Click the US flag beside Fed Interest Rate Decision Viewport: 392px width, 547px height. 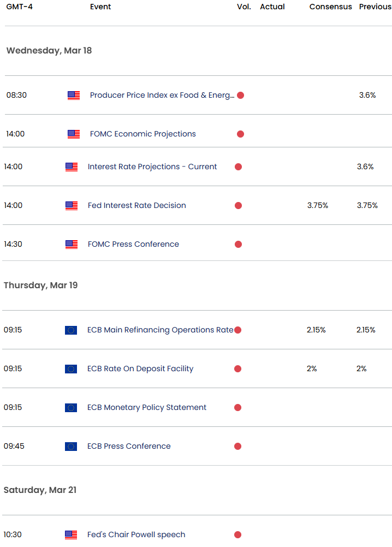(x=72, y=206)
